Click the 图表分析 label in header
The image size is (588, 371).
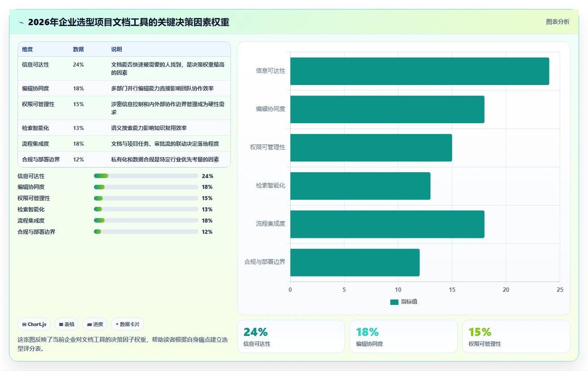[557, 22]
